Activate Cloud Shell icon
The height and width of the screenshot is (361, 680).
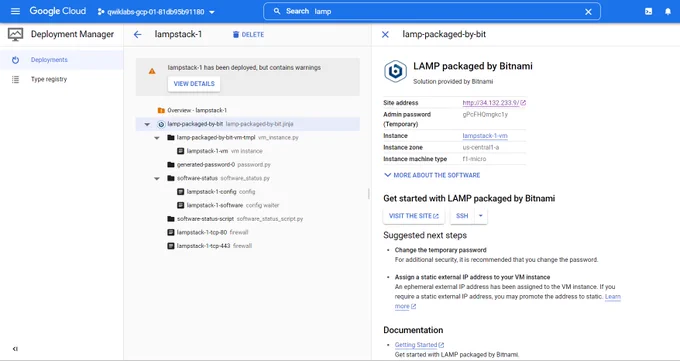(x=648, y=12)
